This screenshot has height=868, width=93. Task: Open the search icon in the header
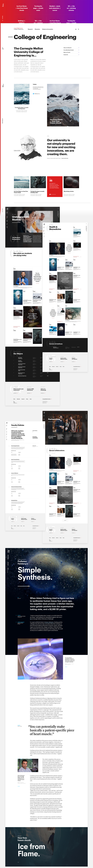pyautogui.click(x=78, y=29)
